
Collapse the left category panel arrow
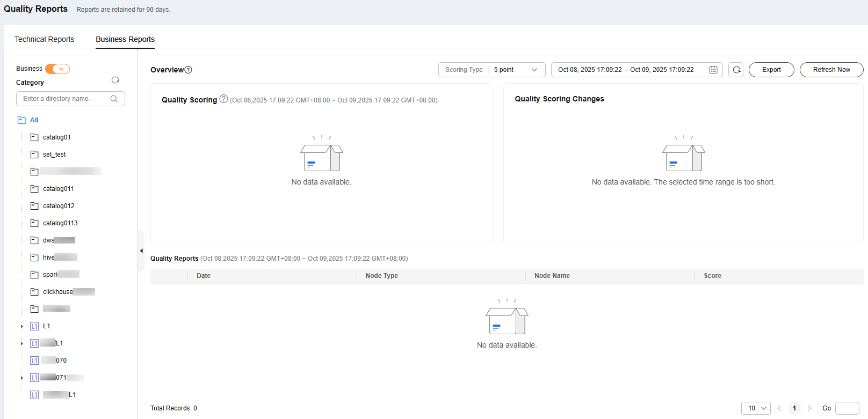click(141, 251)
